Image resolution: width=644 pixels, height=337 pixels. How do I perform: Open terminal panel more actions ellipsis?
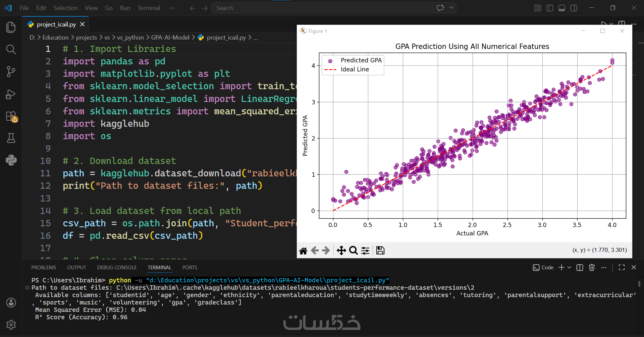pyautogui.click(x=604, y=267)
